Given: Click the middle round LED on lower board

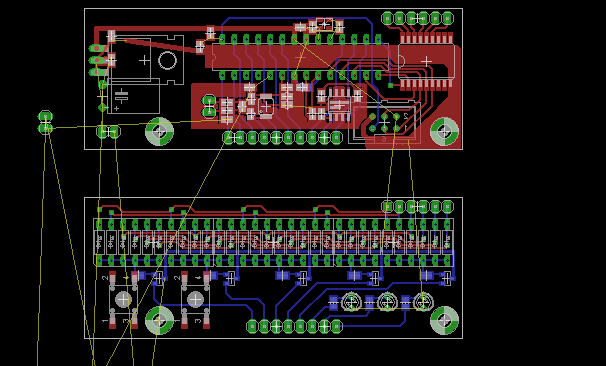Looking at the screenshot, I should click(x=387, y=302).
